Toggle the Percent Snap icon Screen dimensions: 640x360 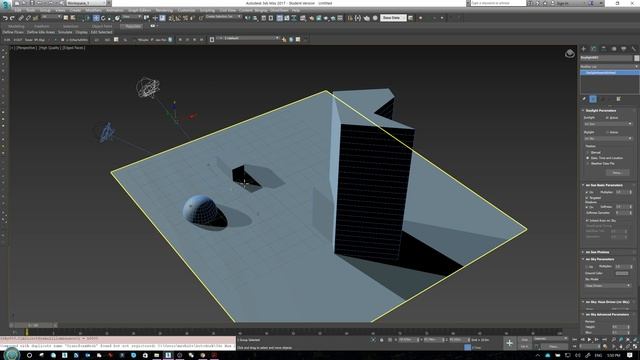pyautogui.click(x=186, y=18)
